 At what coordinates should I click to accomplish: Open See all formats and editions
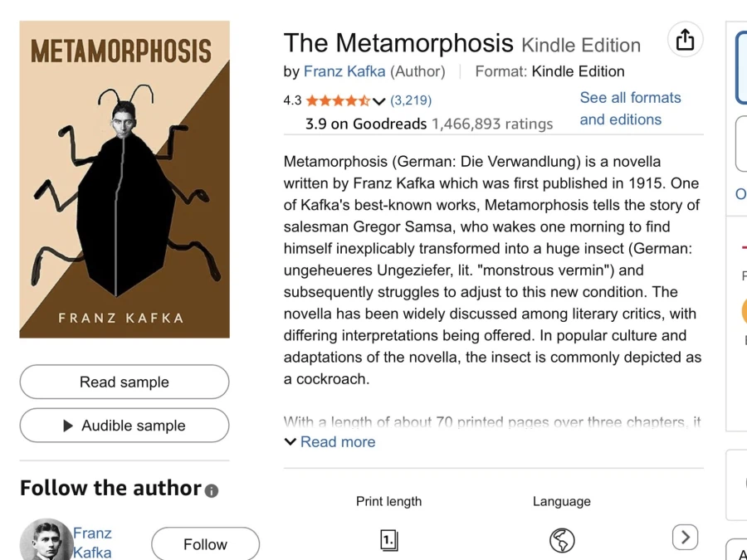[x=630, y=109]
